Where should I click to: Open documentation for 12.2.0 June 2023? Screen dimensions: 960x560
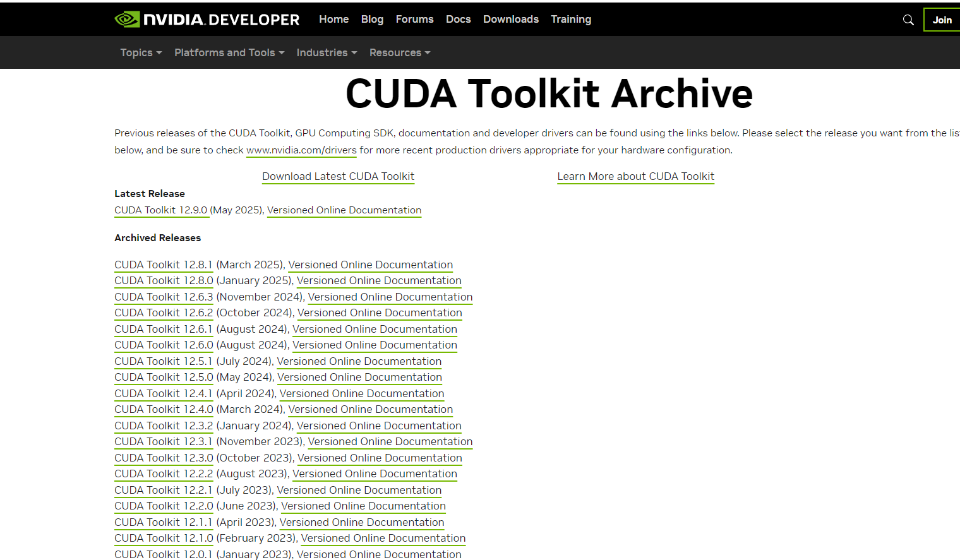[363, 506]
